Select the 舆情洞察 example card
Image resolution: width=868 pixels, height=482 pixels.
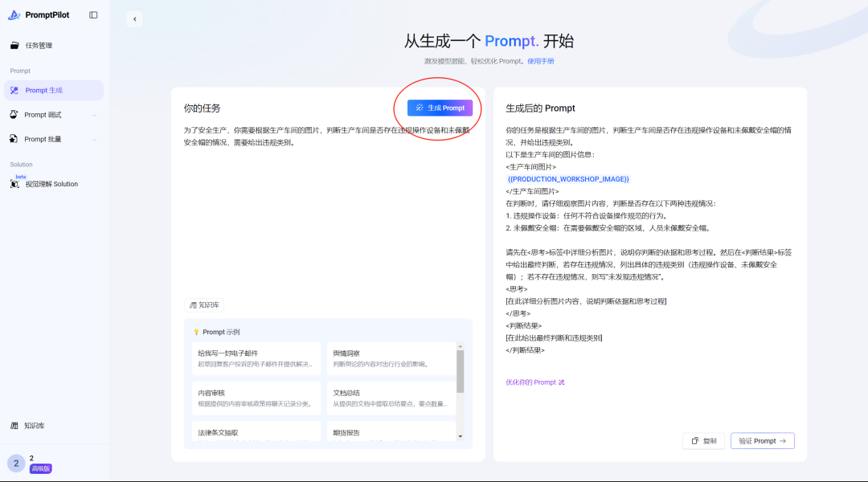(x=391, y=358)
